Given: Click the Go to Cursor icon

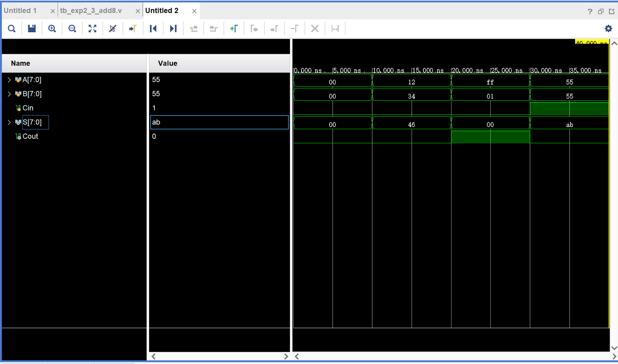Looking at the screenshot, I should tap(133, 29).
